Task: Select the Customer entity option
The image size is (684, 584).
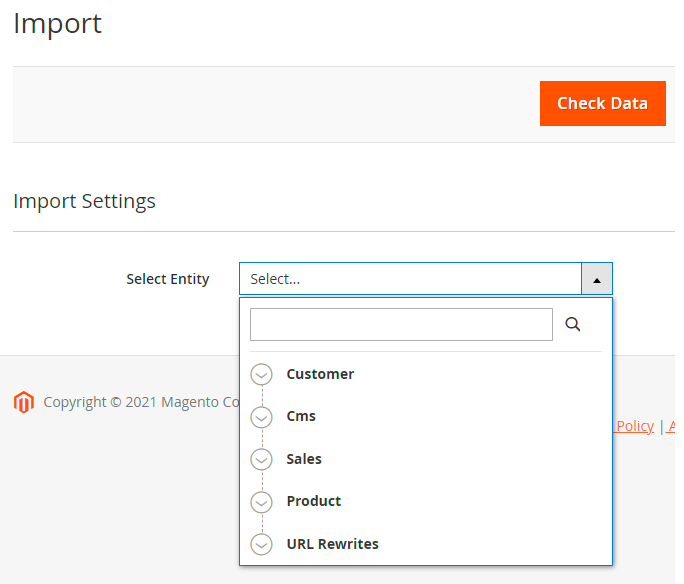Action: click(x=320, y=374)
